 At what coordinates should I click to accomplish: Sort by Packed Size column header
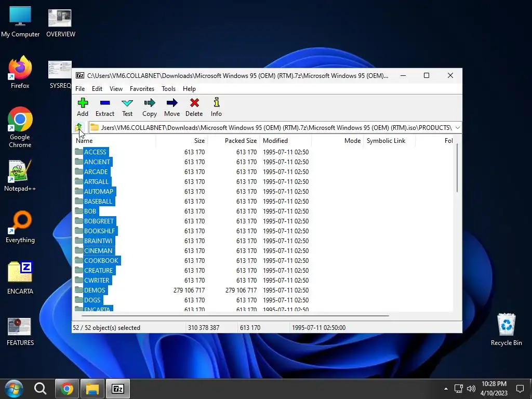[x=234, y=140]
